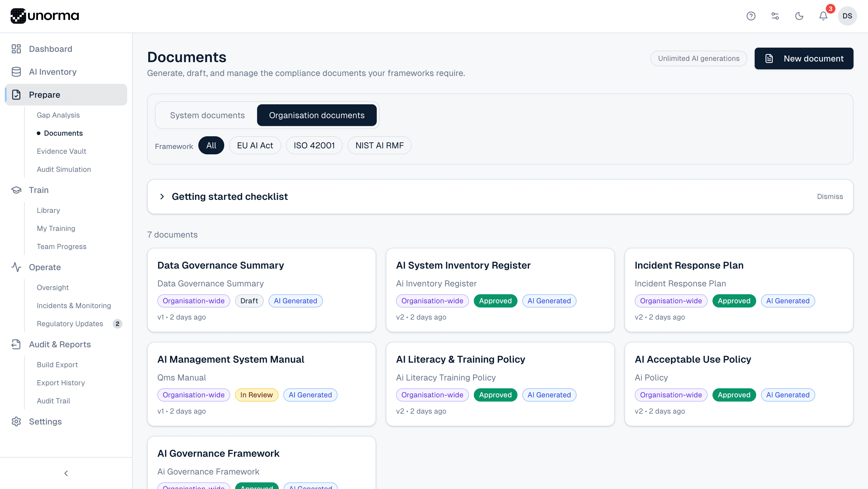Create a New document
Image resolution: width=868 pixels, height=489 pixels.
804,58
